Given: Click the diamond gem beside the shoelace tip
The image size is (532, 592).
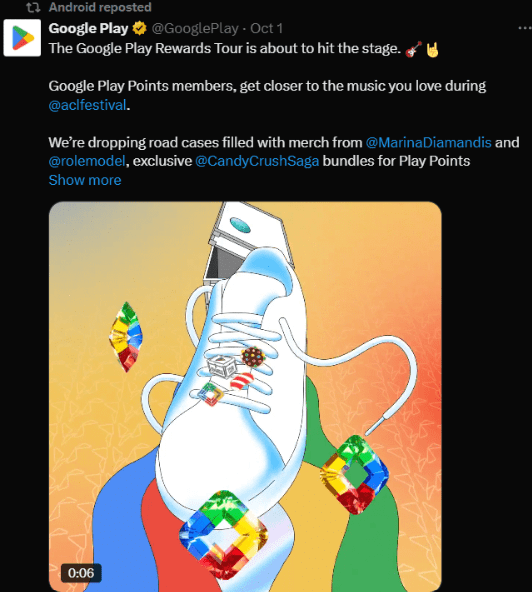Looking at the screenshot, I should tap(354, 474).
